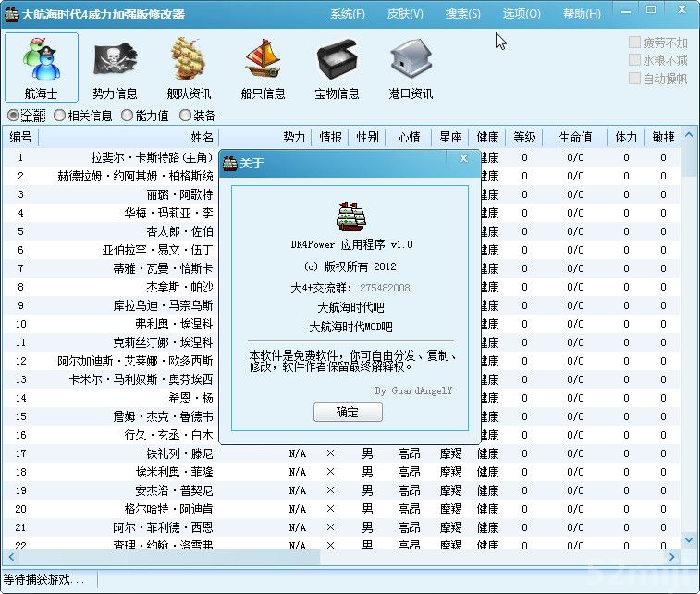Click the ship icon in About dialog
This screenshot has height=594, width=700.
[350, 217]
